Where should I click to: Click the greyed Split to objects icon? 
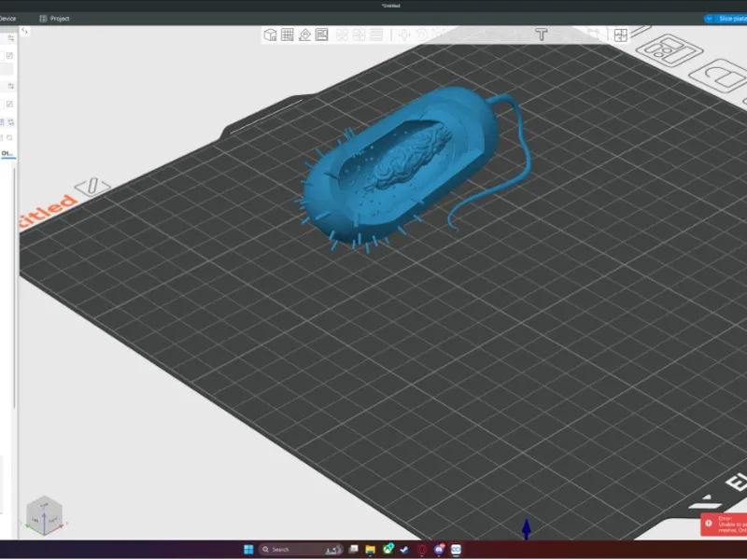342,35
